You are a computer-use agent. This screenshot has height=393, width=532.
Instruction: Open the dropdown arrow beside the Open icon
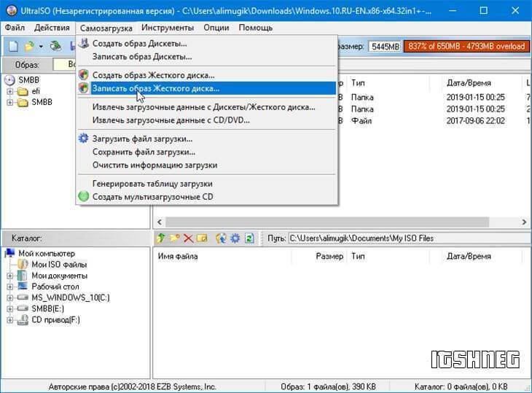click(x=41, y=47)
